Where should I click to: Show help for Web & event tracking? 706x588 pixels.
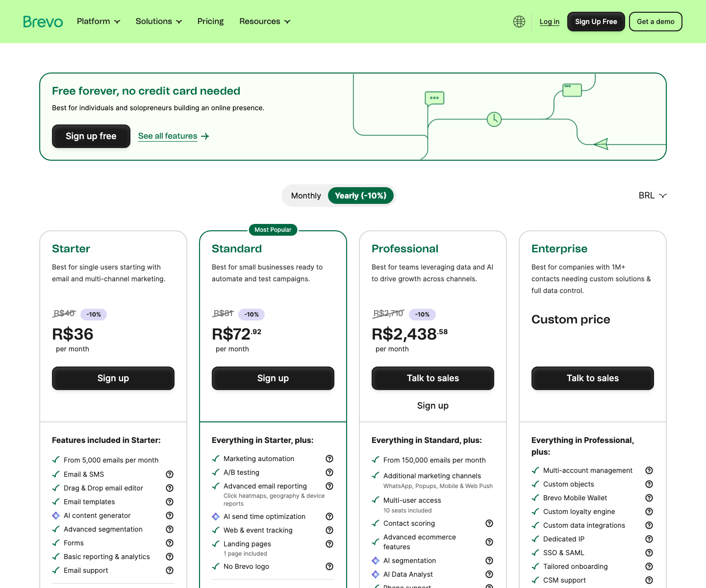point(329,530)
